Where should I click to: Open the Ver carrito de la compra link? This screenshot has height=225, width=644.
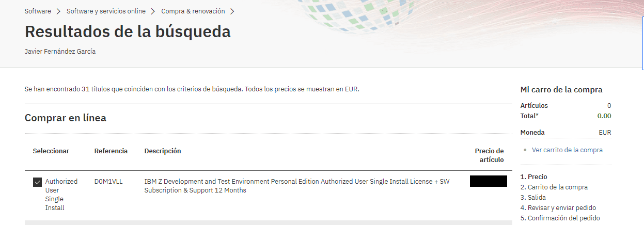pos(567,150)
